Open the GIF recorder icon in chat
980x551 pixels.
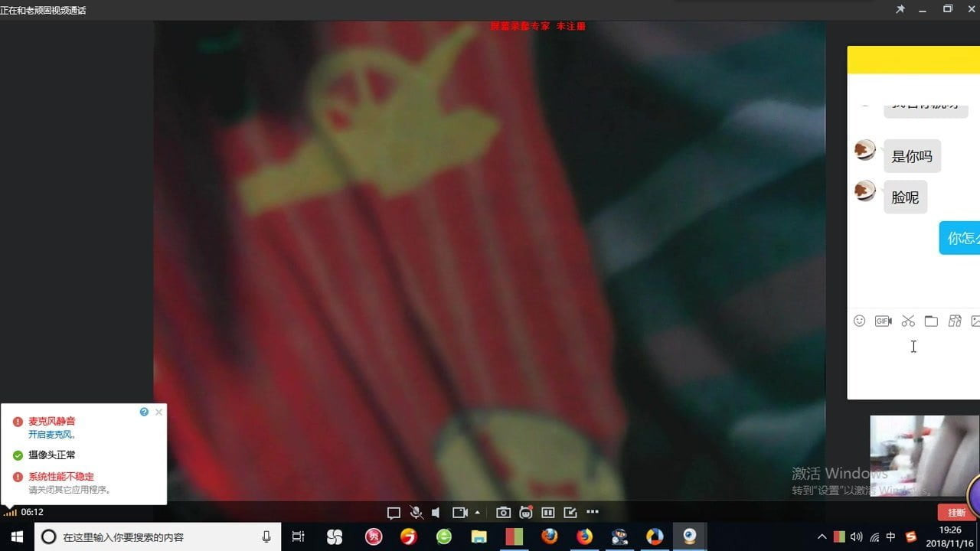884,321
